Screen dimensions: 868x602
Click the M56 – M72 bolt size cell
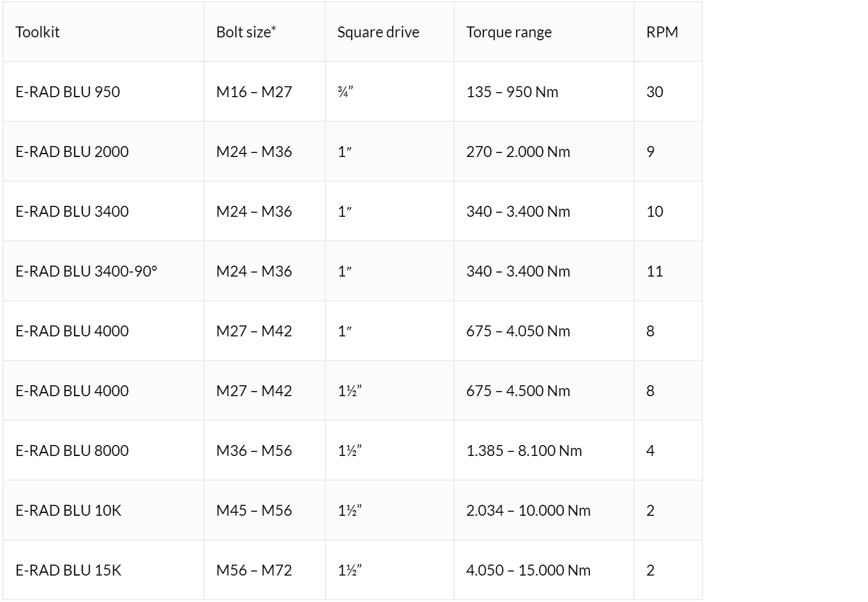point(254,570)
